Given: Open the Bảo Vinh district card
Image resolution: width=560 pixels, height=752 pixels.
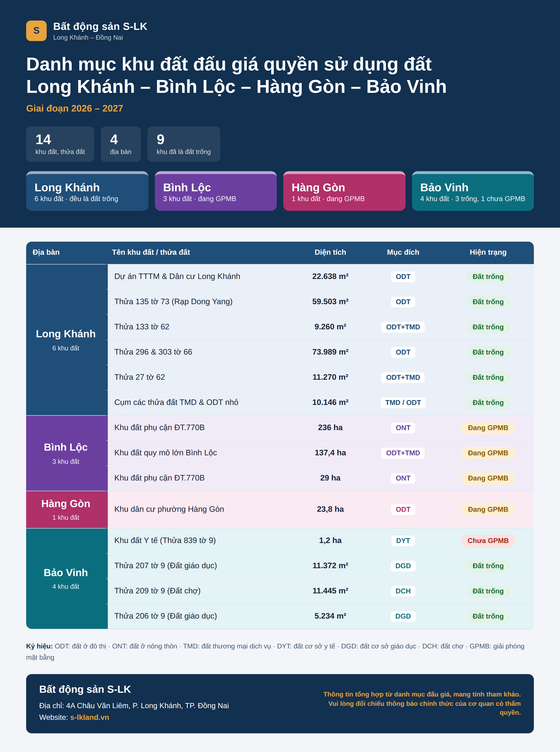Looking at the screenshot, I should (x=472, y=191).
